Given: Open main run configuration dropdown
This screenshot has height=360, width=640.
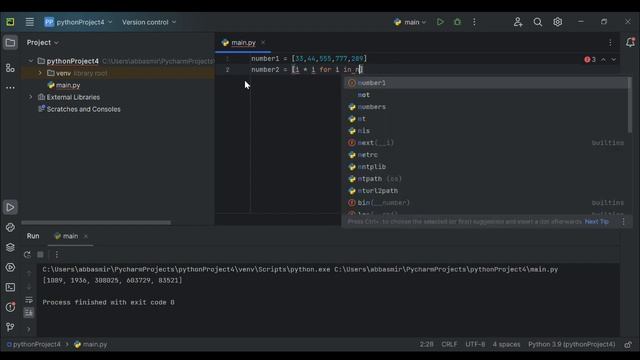Looking at the screenshot, I should (x=409, y=22).
